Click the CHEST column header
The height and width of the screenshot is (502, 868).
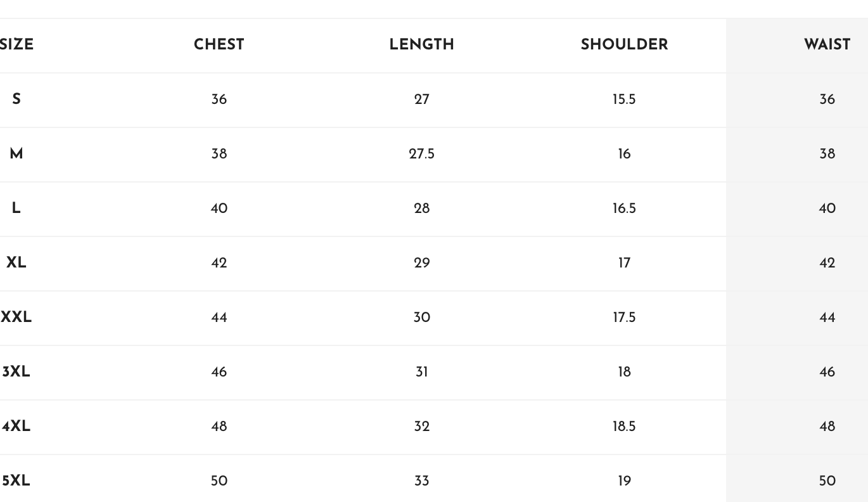[219, 45]
